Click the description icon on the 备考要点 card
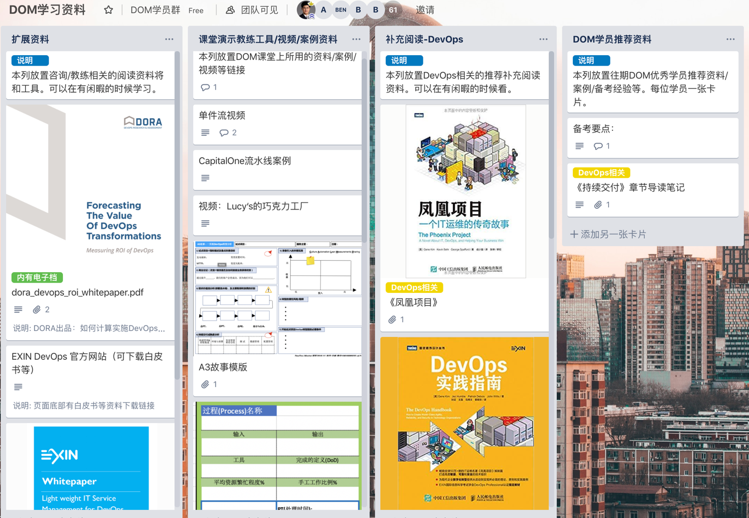The height and width of the screenshot is (518, 749). (579, 146)
